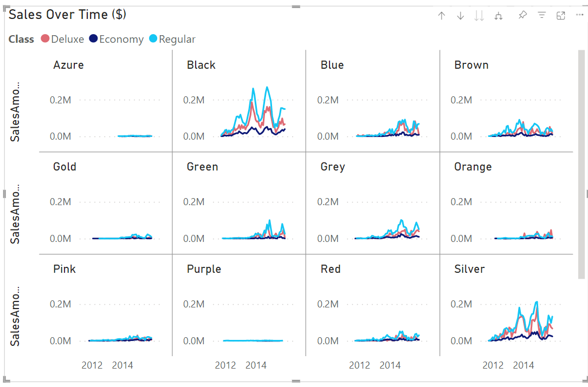Click 2014 axis label under Silver column

[524, 365]
